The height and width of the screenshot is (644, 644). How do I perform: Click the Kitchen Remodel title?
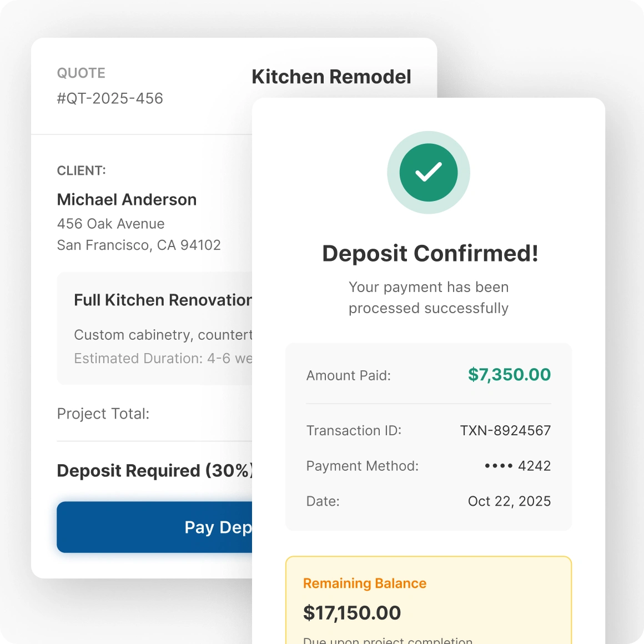[x=331, y=77]
